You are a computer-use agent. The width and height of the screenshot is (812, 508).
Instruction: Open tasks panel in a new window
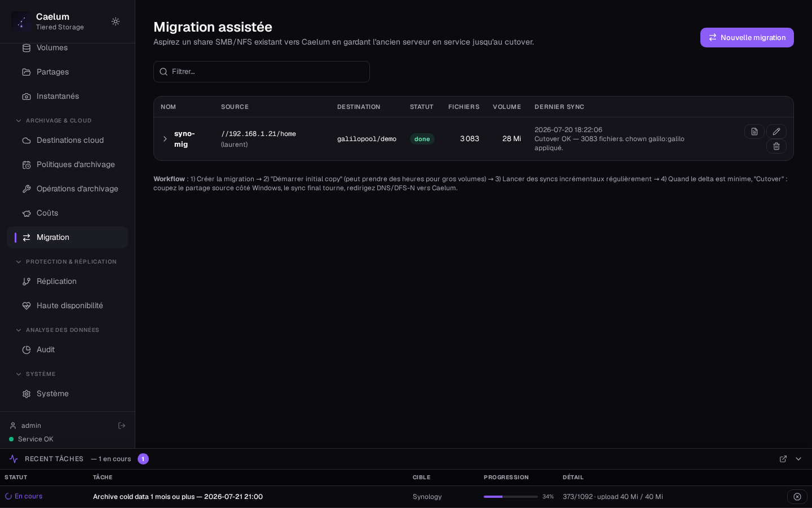click(x=783, y=459)
